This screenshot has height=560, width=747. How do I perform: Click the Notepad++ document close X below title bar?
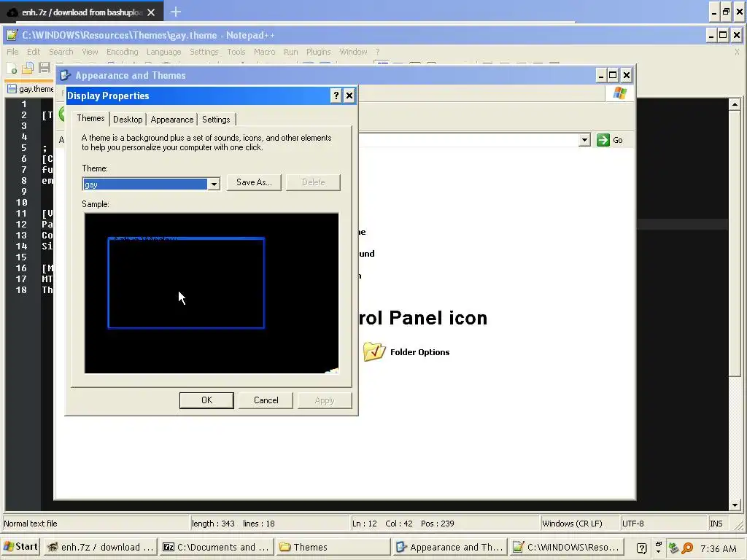(x=737, y=52)
